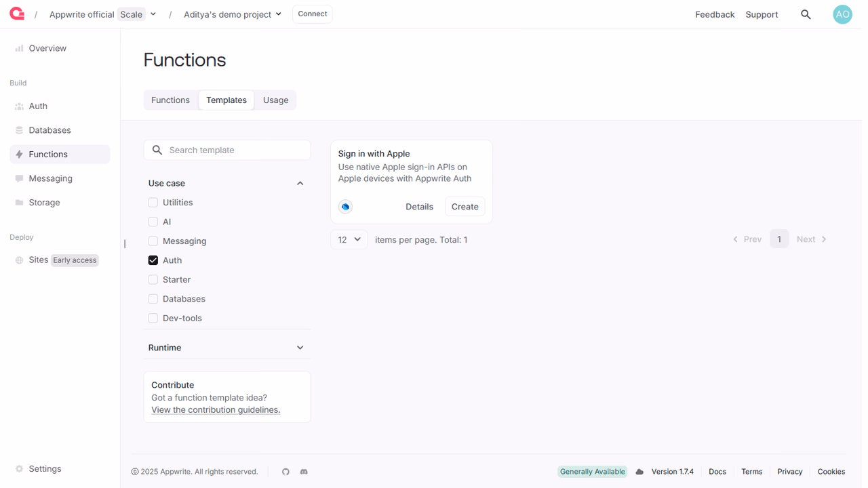Open Storage in the sidebar
Screen dimensions: 868x488
click(60, 203)
